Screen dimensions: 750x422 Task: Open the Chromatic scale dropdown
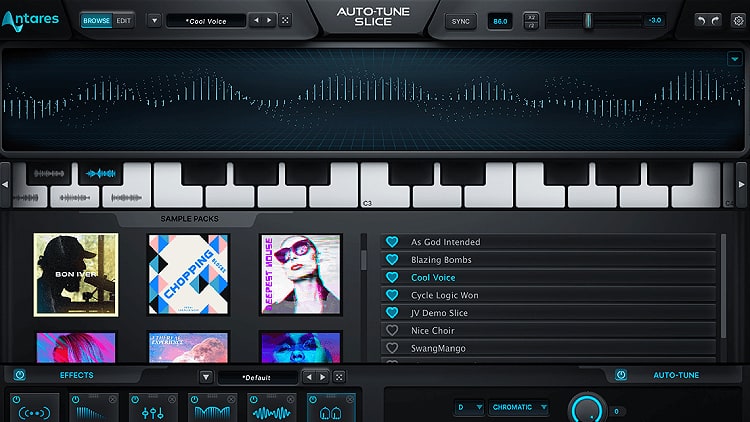coord(519,407)
